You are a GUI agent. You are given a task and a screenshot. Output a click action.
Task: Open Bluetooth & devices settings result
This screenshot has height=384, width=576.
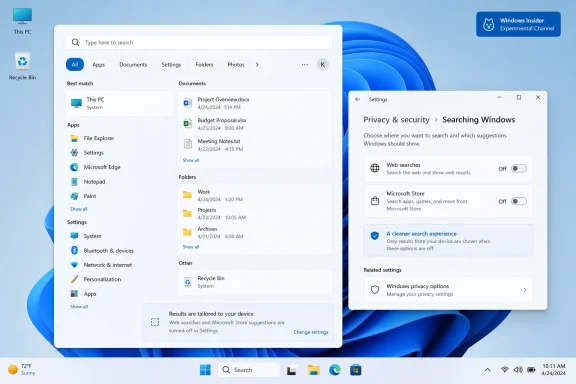tap(102, 250)
